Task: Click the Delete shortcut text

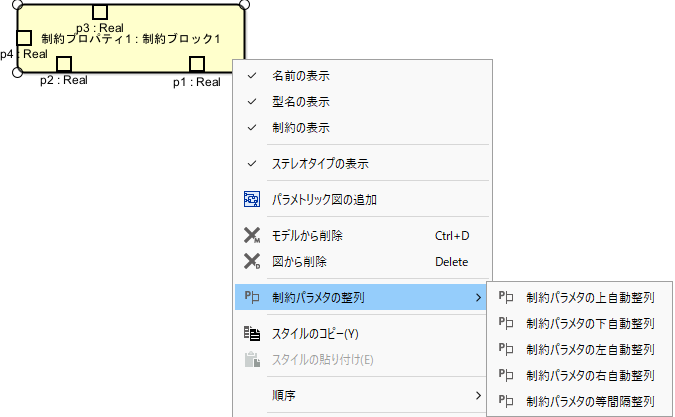Action: [x=452, y=262]
